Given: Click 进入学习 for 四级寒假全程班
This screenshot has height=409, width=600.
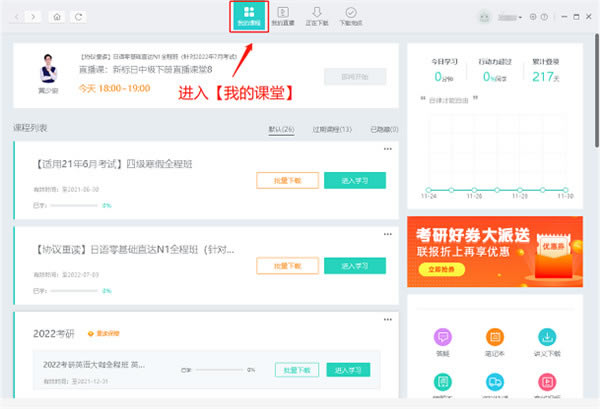Looking at the screenshot, I should pos(355,180).
